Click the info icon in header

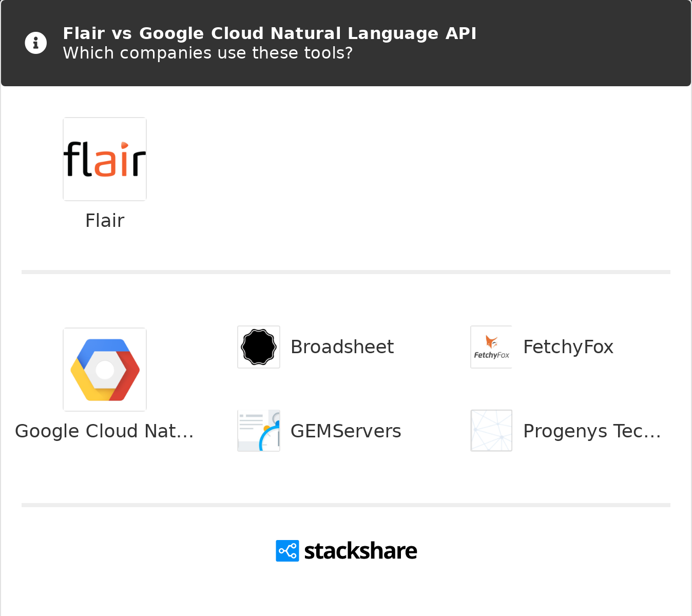coord(36,43)
